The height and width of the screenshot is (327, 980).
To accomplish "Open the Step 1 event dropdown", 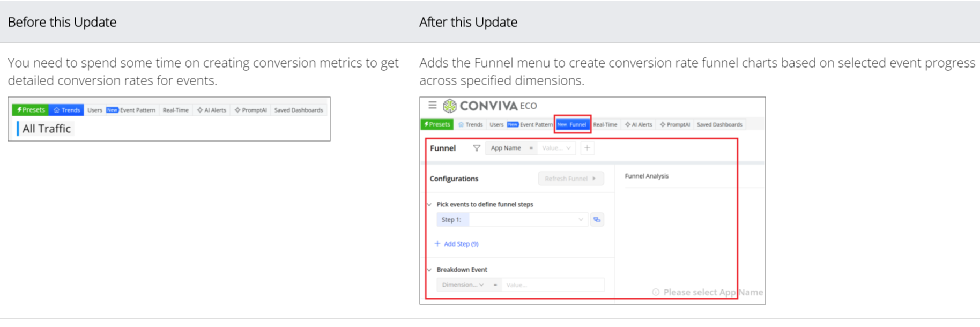I will tap(528, 220).
